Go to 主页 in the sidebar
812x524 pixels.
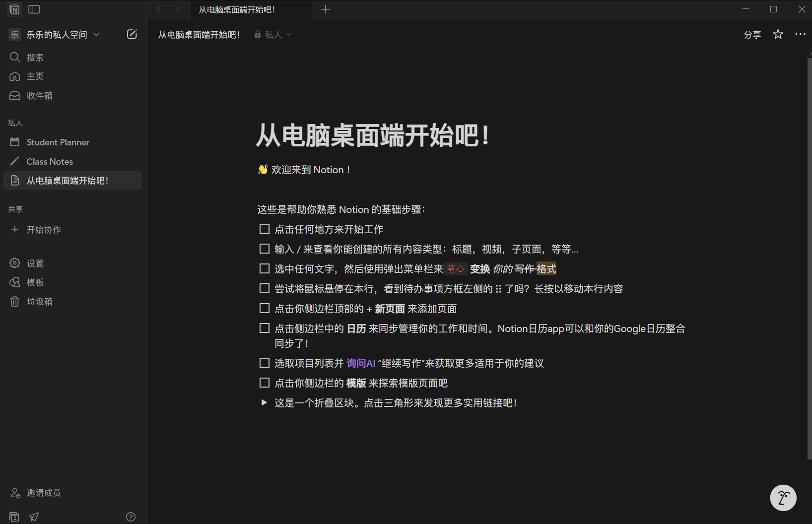(x=72, y=76)
